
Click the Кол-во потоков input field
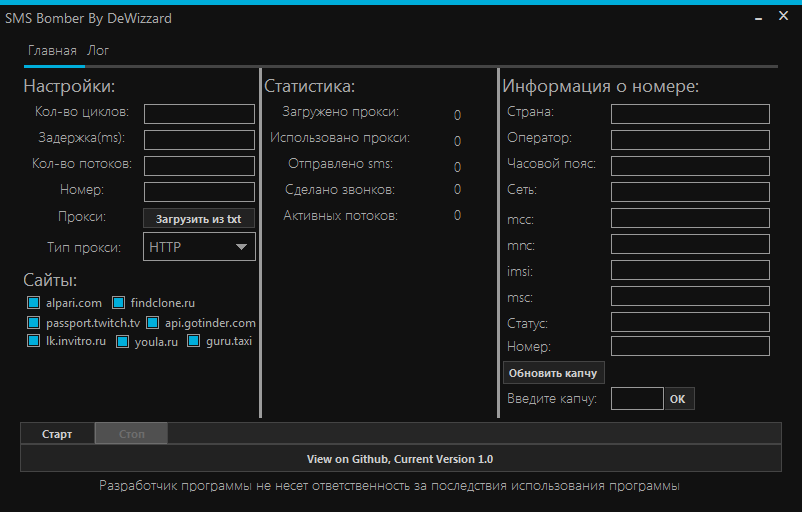[x=199, y=166]
